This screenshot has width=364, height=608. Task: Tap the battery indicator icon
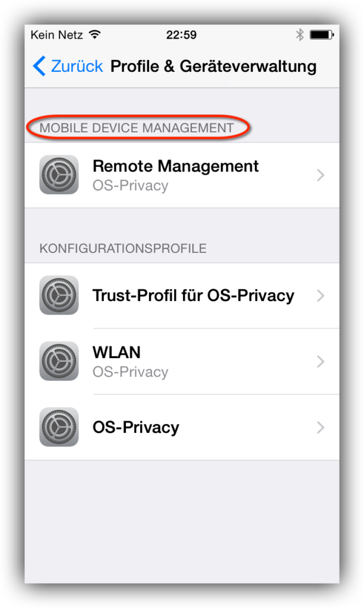(x=322, y=35)
